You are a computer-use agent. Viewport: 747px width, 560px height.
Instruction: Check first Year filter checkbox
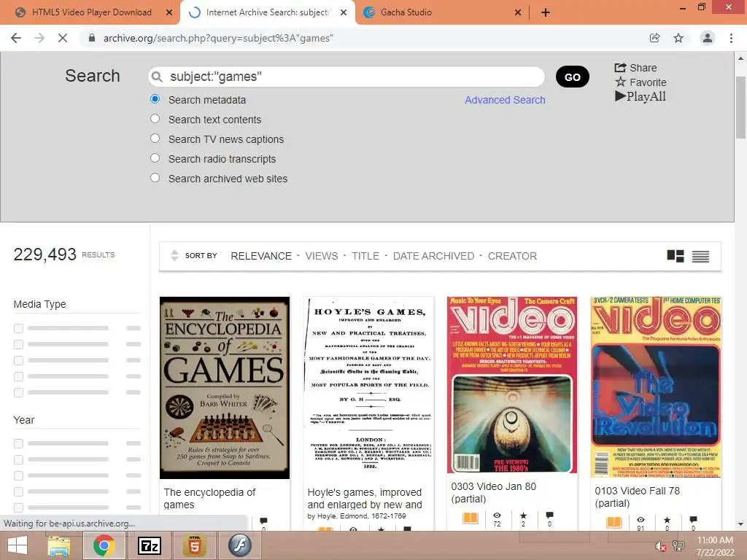[18, 443]
